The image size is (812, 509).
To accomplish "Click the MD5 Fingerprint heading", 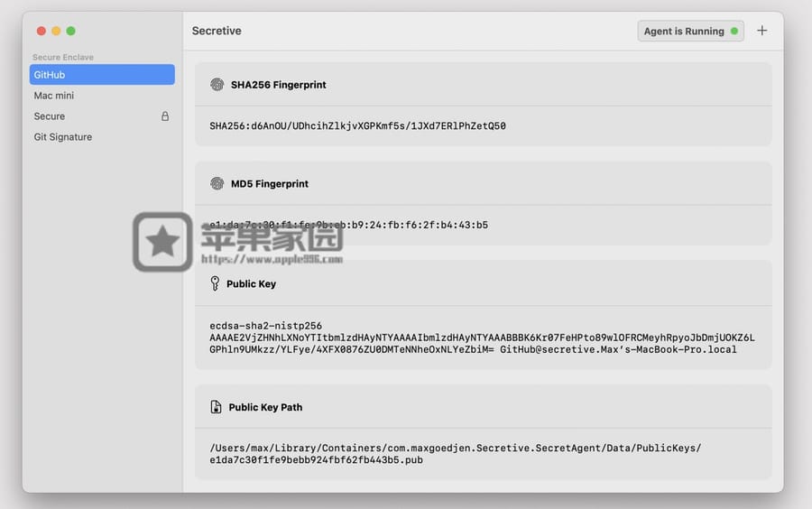I will click(269, 184).
